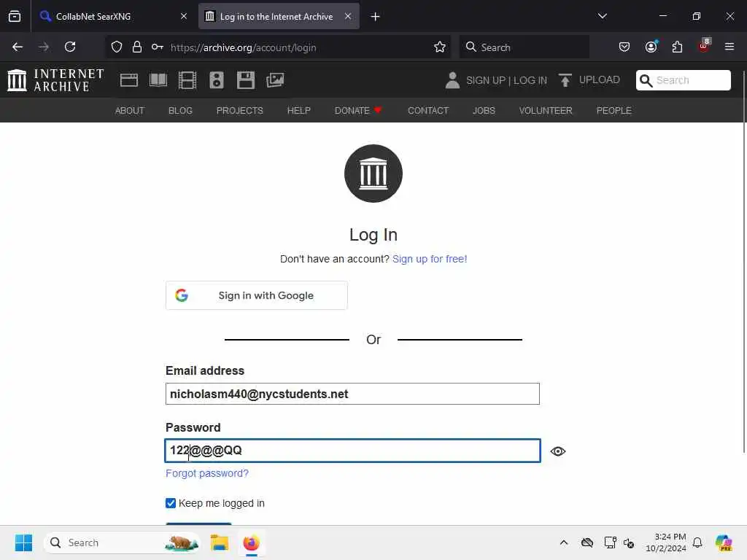The width and height of the screenshot is (747, 560).
Task: Toggle the Keep me logged in checkbox
Action: (171, 503)
